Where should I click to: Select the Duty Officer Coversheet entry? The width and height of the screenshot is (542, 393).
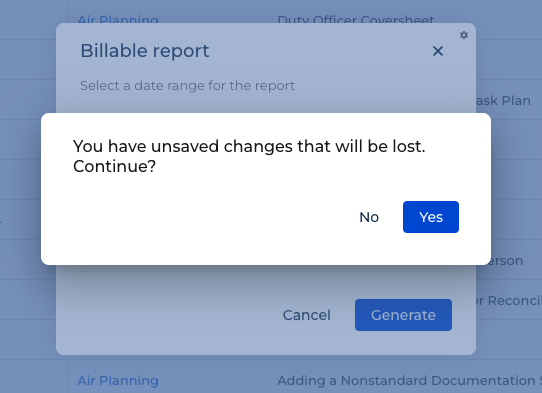356,20
